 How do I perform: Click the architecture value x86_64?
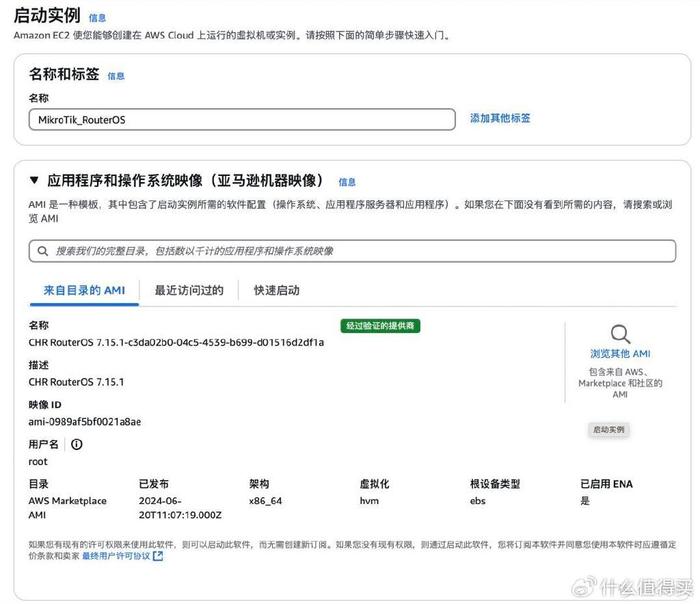pos(265,501)
